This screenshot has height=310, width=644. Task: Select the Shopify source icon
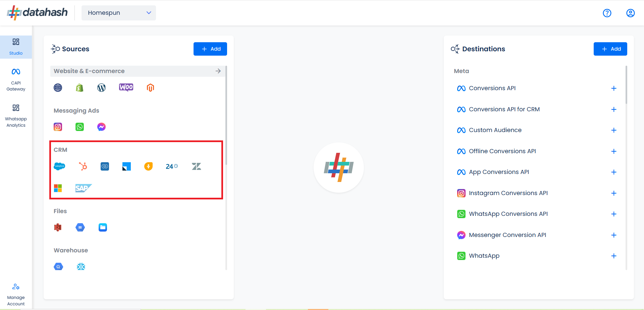[79, 88]
